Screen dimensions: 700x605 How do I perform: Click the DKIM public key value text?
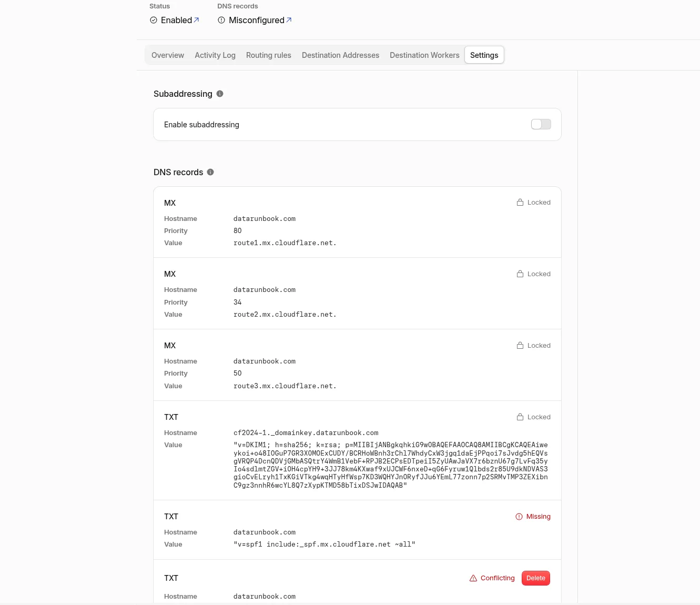click(x=391, y=465)
